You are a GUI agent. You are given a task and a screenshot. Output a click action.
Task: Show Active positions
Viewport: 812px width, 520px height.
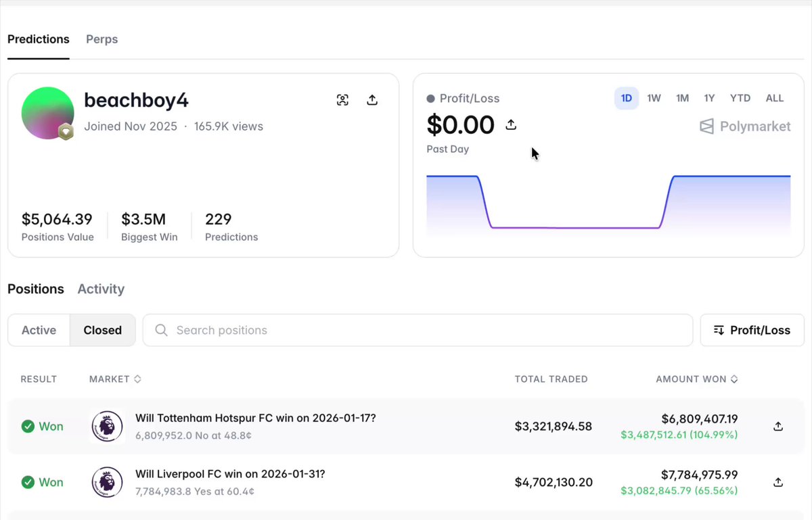coord(39,330)
